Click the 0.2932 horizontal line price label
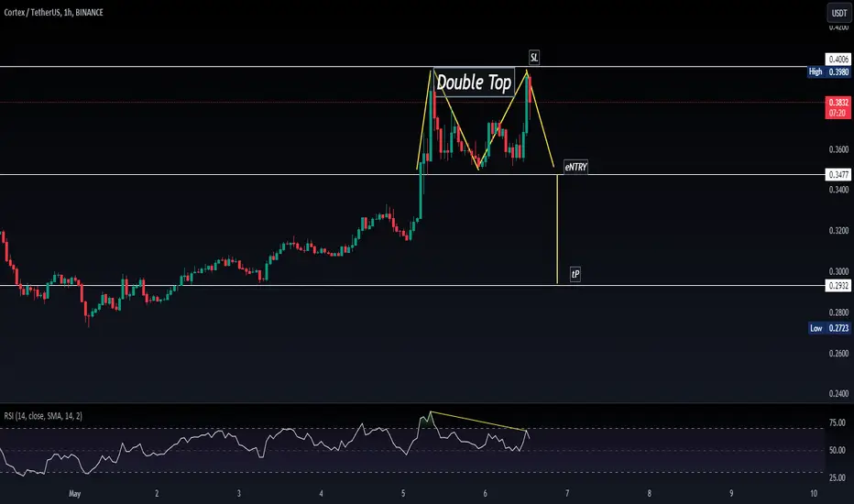Image resolution: width=854 pixels, height=504 pixels. click(838, 286)
